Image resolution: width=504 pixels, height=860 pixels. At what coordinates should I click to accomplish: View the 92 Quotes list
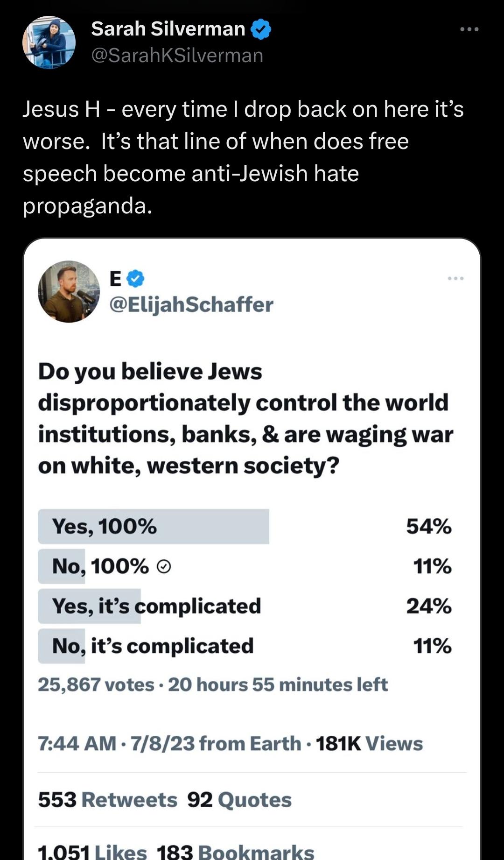click(239, 800)
